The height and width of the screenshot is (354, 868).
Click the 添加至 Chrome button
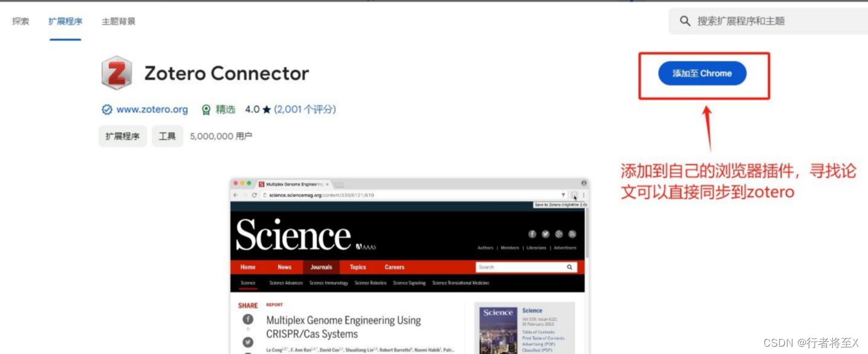pyautogui.click(x=702, y=73)
